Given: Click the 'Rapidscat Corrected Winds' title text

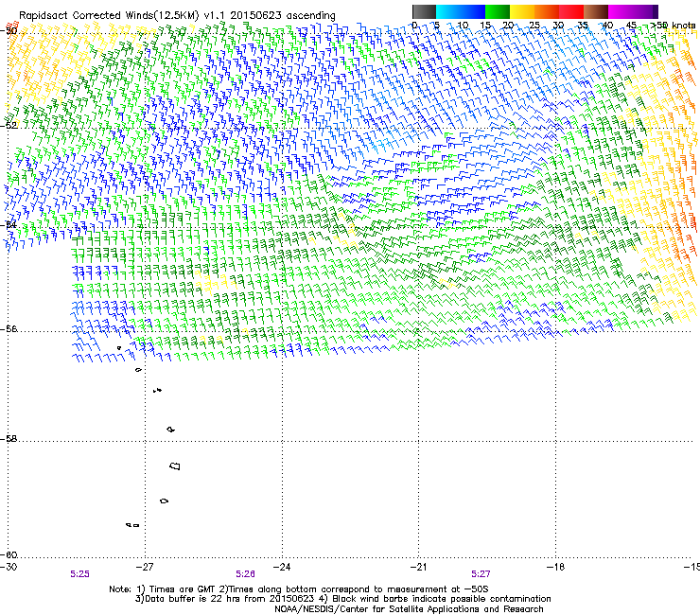Looking at the screenshot, I should coord(177,15).
